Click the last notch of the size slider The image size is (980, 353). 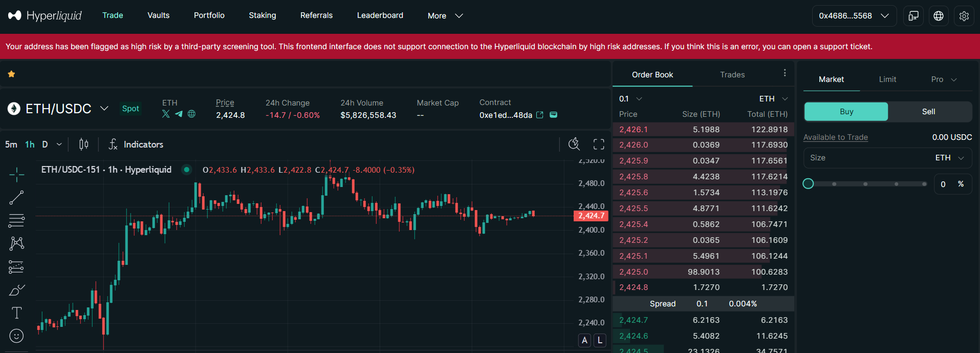pos(924,184)
